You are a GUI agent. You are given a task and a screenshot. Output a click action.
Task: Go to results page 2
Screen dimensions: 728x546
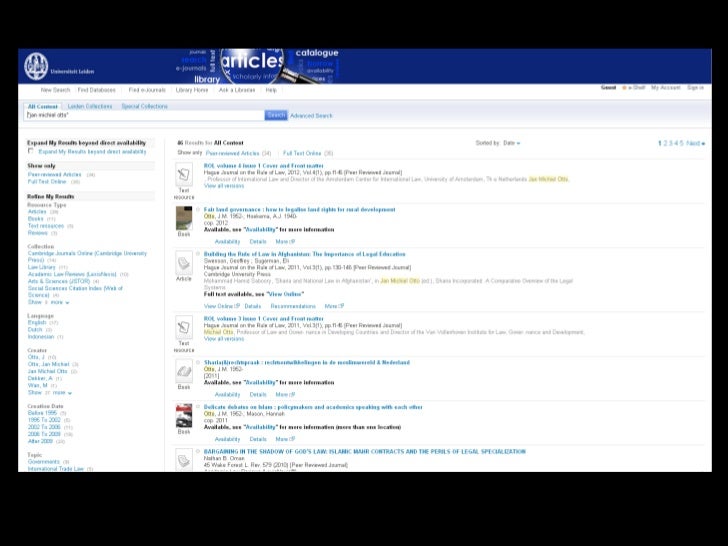(665, 143)
